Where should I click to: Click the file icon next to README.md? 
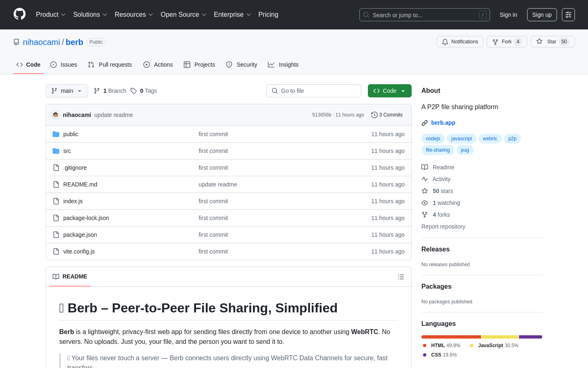(56, 184)
